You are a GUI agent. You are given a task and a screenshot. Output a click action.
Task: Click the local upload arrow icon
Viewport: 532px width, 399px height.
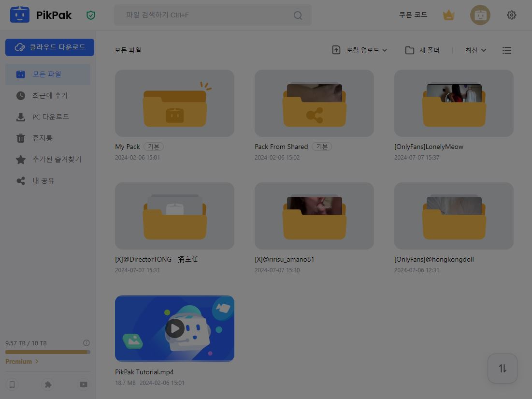pos(336,50)
